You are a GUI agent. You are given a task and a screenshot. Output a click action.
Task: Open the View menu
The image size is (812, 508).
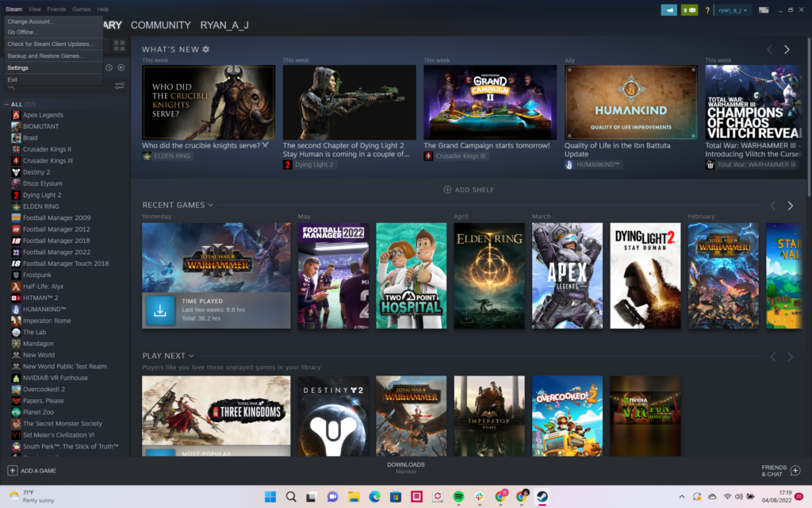coord(35,10)
